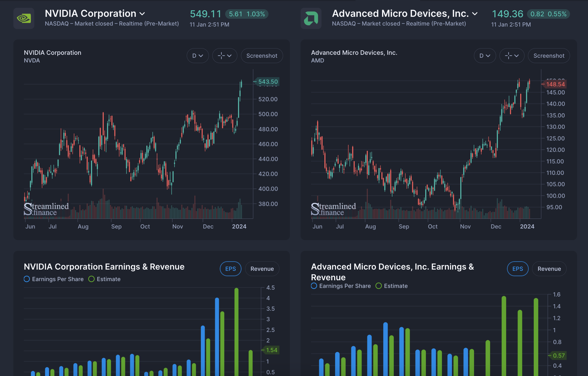
Task: Expand the Advanced Micro Devices ticker dropdown
Action: coord(475,14)
